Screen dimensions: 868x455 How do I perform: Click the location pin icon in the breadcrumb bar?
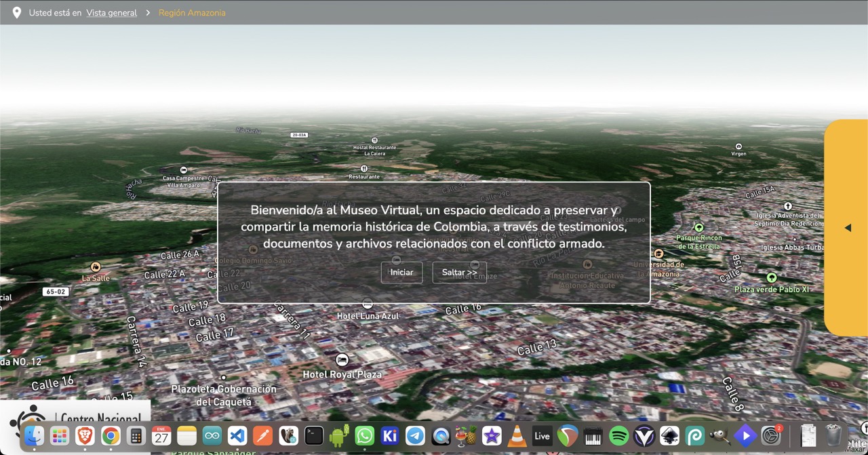click(x=16, y=13)
